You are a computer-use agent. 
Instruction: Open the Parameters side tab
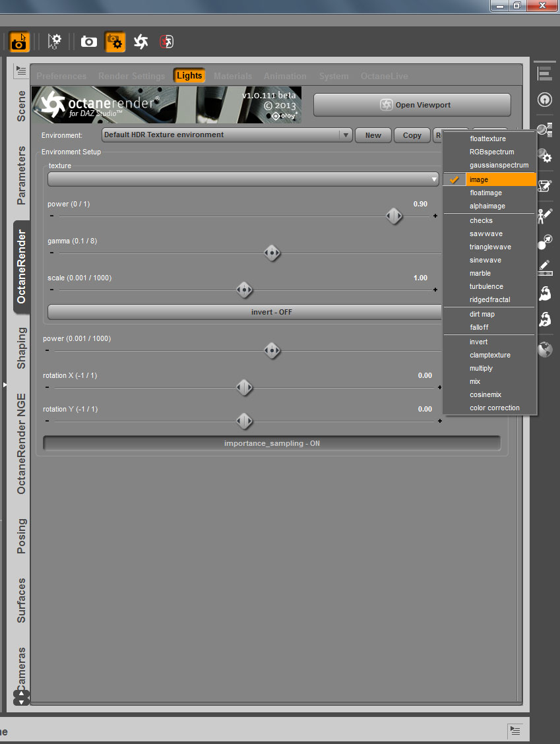21,175
